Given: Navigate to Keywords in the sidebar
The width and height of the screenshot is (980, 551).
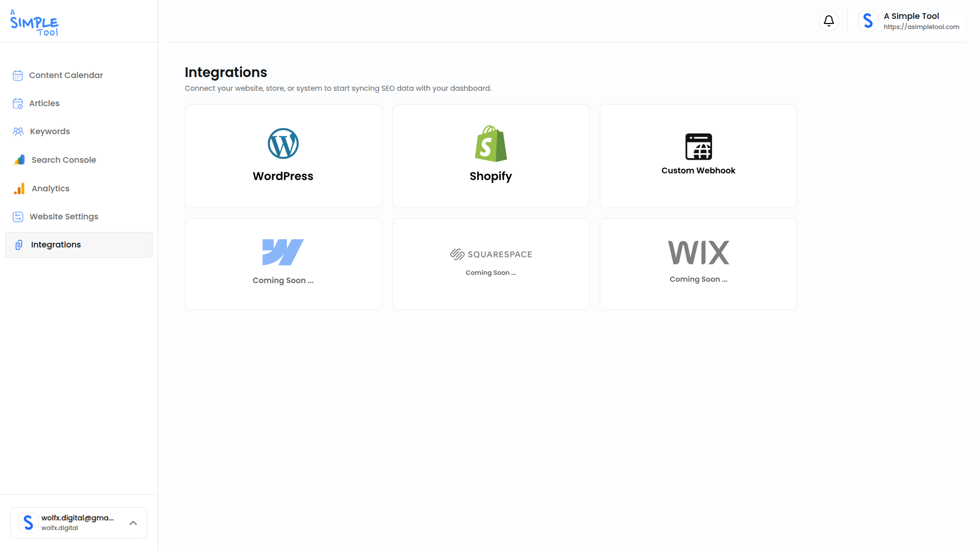Looking at the screenshot, I should point(50,131).
